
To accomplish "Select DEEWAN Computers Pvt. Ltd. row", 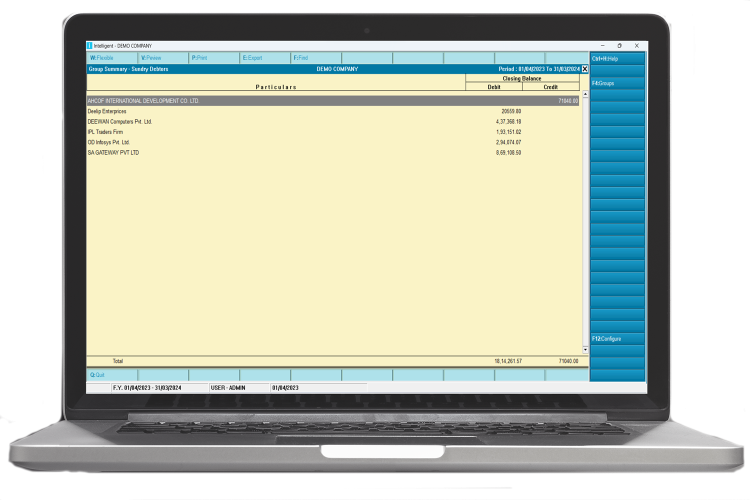I will 333,122.
